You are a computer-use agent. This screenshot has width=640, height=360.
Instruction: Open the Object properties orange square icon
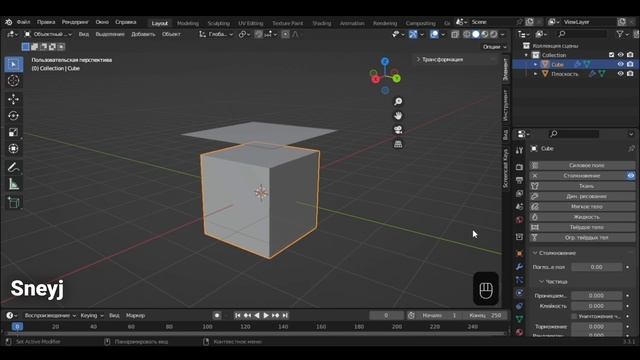point(519,253)
